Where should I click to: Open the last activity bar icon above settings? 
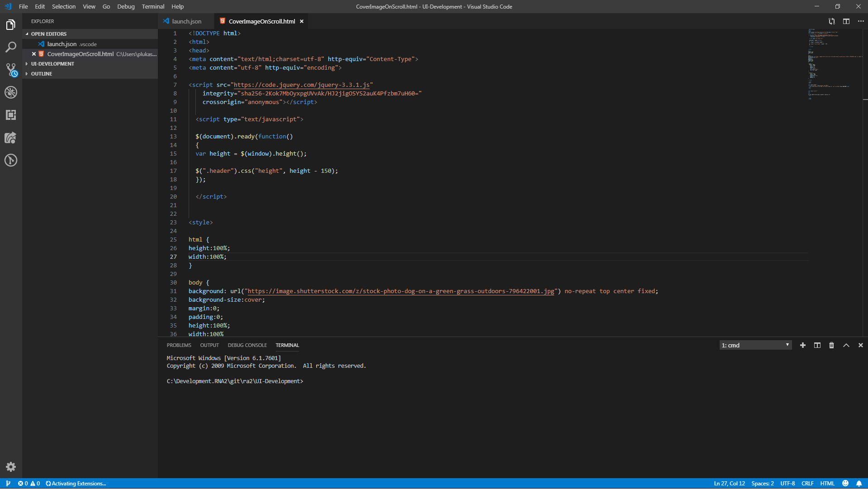11,160
